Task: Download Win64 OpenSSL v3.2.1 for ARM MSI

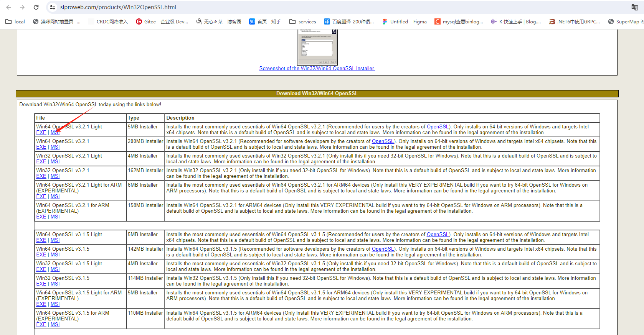Action: [x=55, y=217]
